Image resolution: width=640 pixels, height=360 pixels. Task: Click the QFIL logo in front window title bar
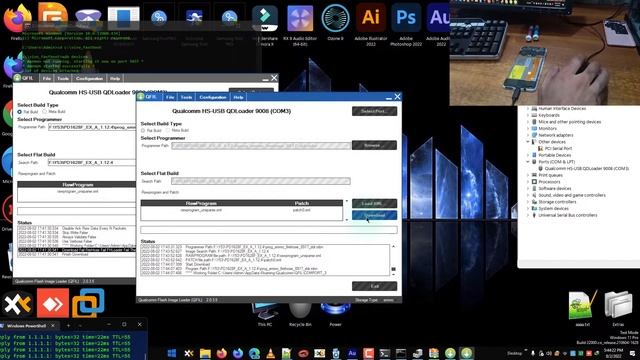click(141, 97)
